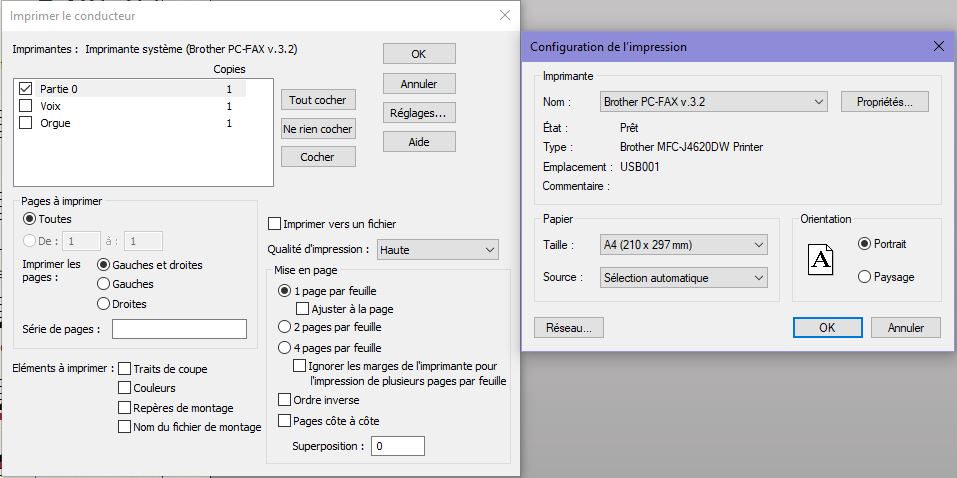Uncheck the Partie 0 checkbox
Screen dimensions: 957x478
pyautogui.click(x=26, y=89)
